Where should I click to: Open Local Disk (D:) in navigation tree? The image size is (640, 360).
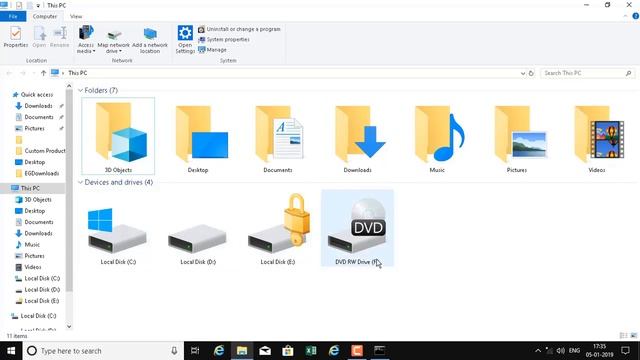[x=42, y=289]
